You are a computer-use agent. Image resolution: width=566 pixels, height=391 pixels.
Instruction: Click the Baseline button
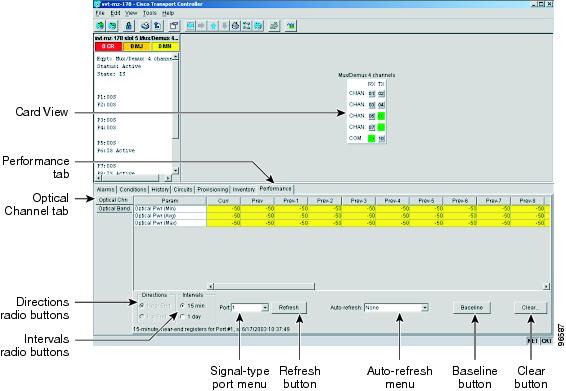click(x=471, y=308)
